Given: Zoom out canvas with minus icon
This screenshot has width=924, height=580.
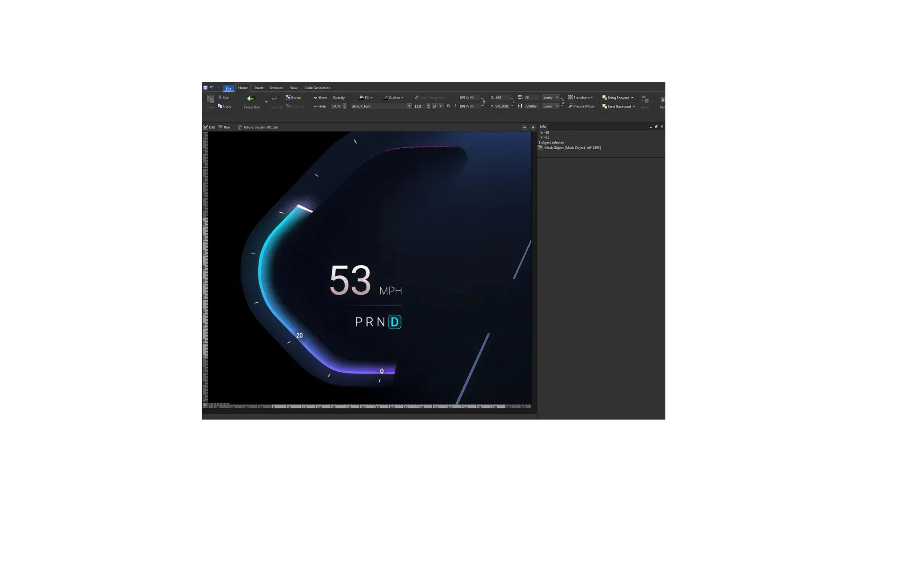Looking at the screenshot, I should click(525, 127).
